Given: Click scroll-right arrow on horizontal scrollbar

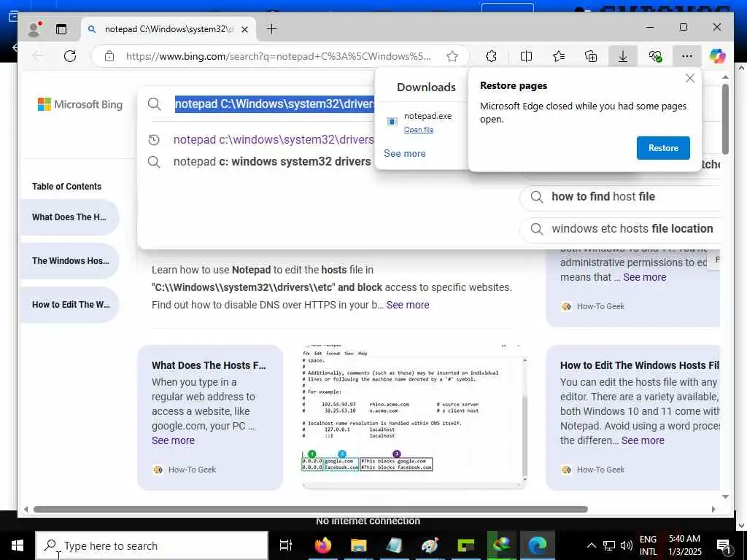Looking at the screenshot, I should click(713, 509).
